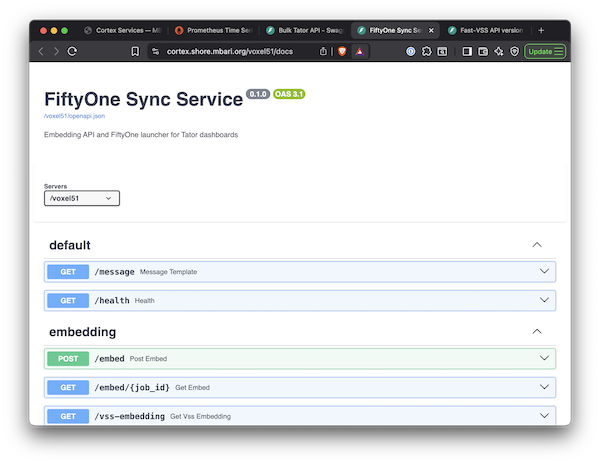The image size is (600, 464).
Task: Open Brave Shields lion icon
Action: point(342,51)
